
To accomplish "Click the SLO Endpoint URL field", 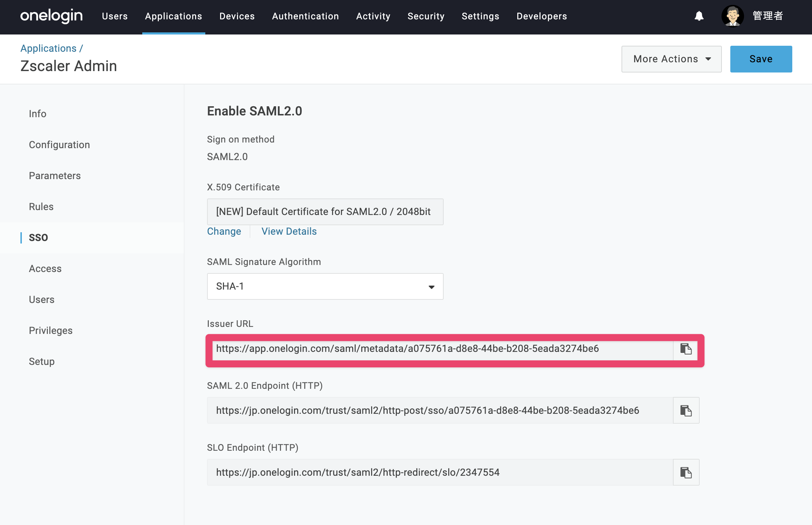I will click(440, 472).
